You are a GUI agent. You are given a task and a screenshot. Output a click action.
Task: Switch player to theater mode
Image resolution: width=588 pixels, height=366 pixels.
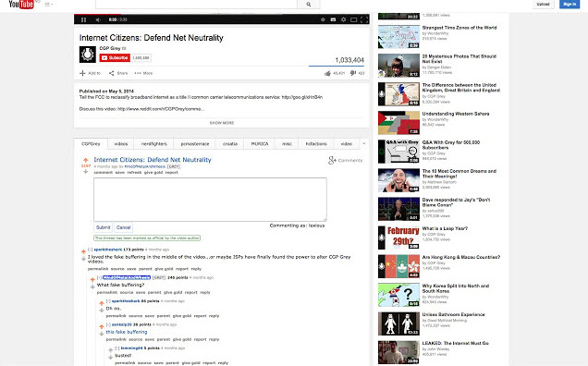pyautogui.click(x=353, y=19)
